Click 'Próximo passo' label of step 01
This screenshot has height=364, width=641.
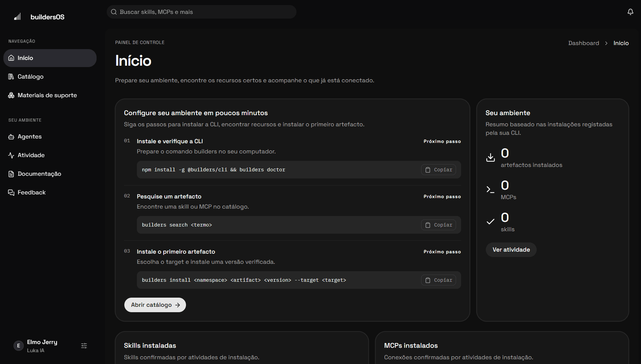[x=442, y=141]
